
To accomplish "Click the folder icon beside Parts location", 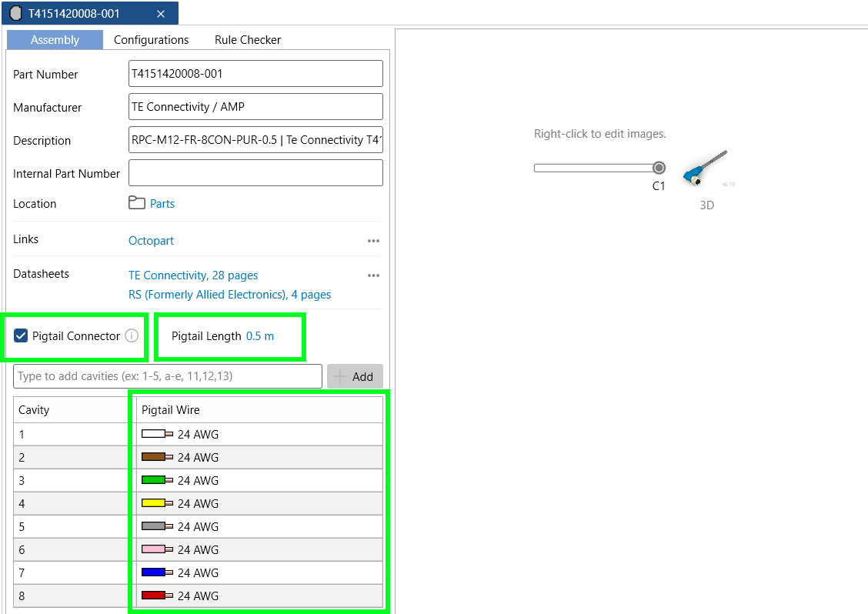I will (x=137, y=202).
